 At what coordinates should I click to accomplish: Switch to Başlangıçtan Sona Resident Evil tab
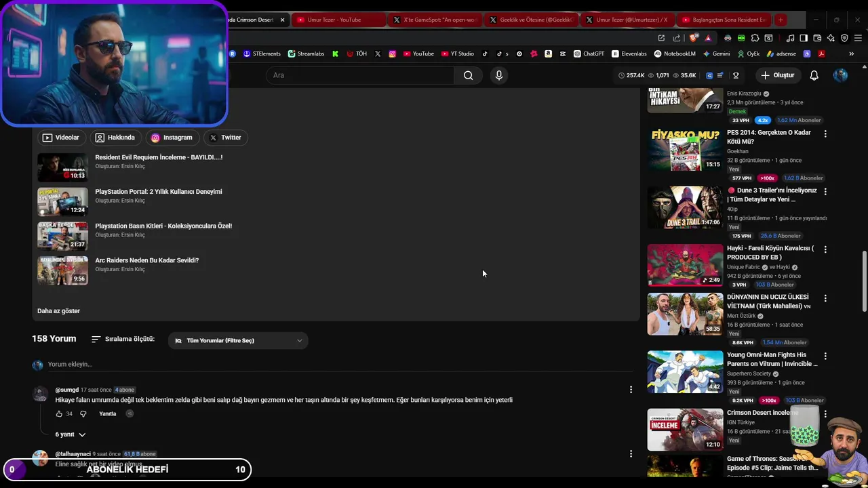coord(724,20)
